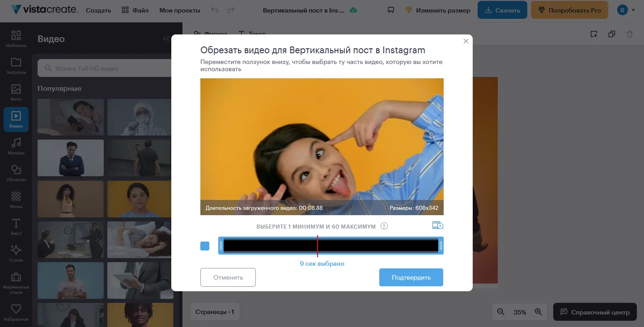Screen dimensions: 644x327
Task: Select the Музыка sidebar icon
Action: pyautogui.click(x=16, y=146)
